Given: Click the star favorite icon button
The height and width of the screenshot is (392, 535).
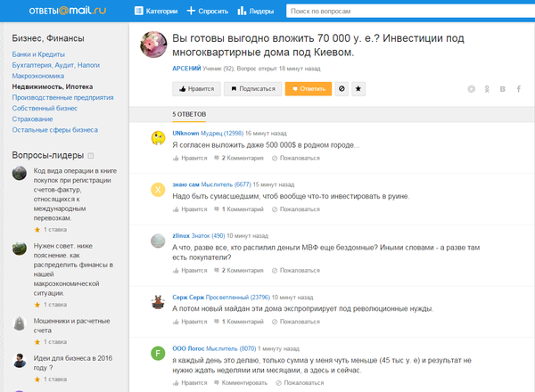Looking at the screenshot, I should click(x=358, y=89).
